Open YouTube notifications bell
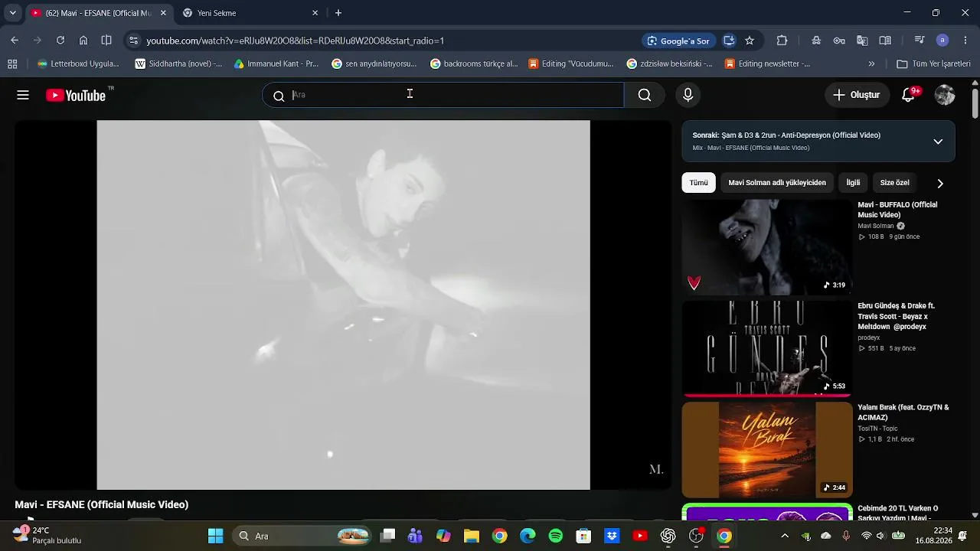The image size is (980, 551). pyautogui.click(x=909, y=95)
